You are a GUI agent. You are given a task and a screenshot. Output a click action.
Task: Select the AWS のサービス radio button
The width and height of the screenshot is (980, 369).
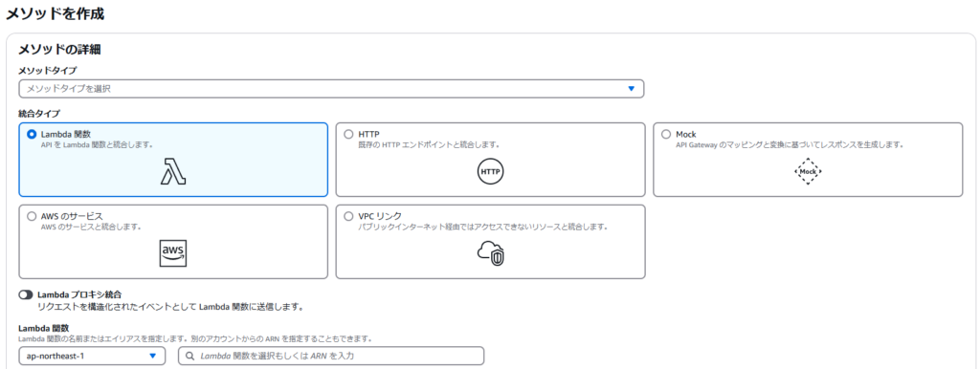coord(32,216)
